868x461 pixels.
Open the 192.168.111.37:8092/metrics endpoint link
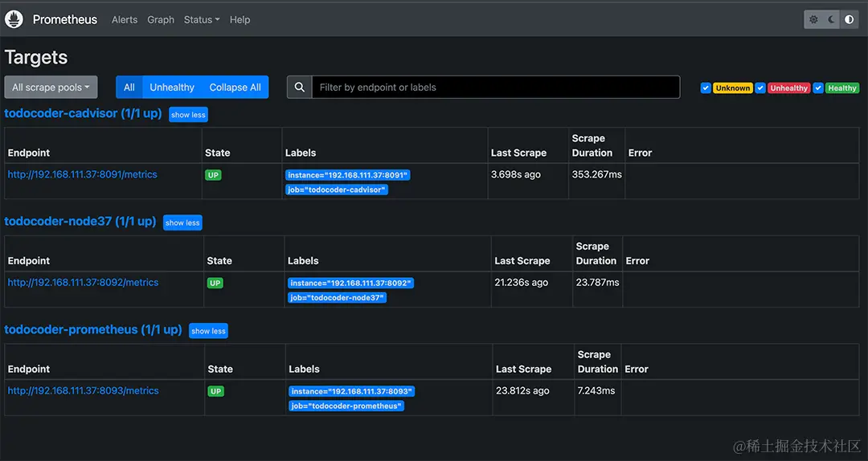83,282
